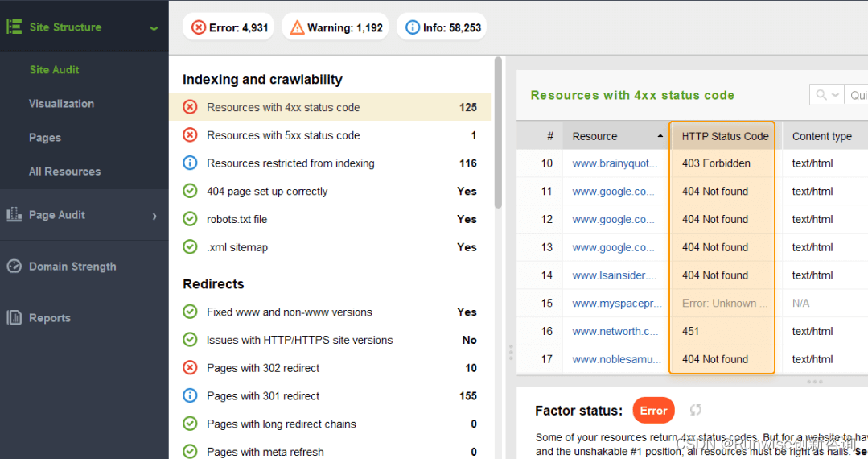
Task: Sort by the # column header
Action: pos(540,136)
